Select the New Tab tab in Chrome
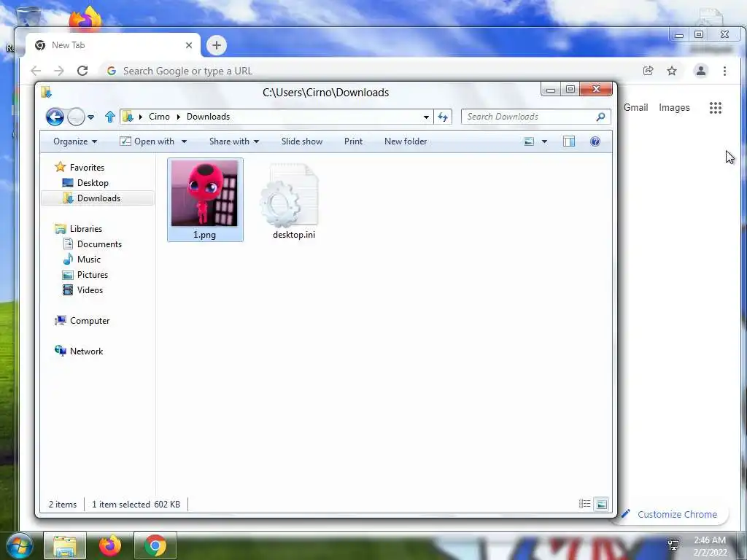The height and width of the screenshot is (560, 747). tap(113, 45)
